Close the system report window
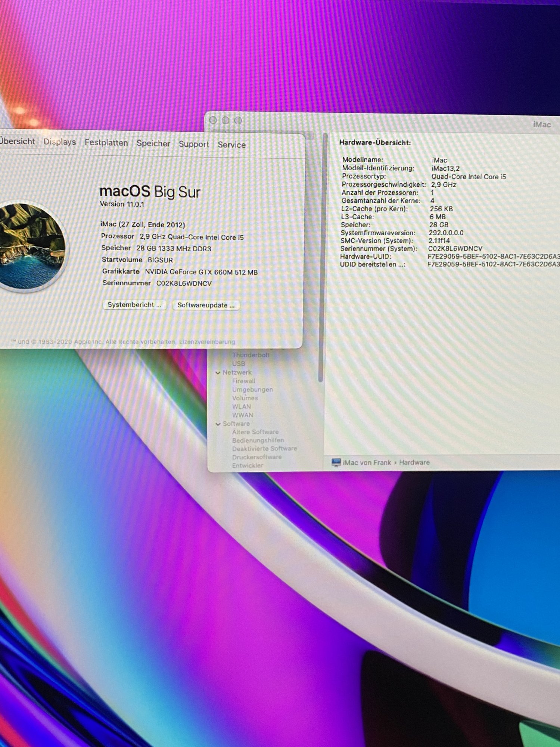 point(213,120)
